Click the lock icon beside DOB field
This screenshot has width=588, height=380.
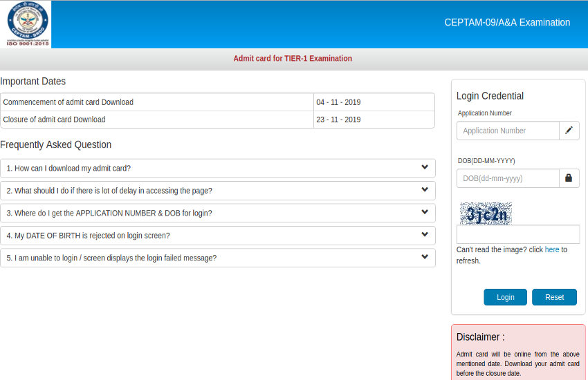[569, 178]
